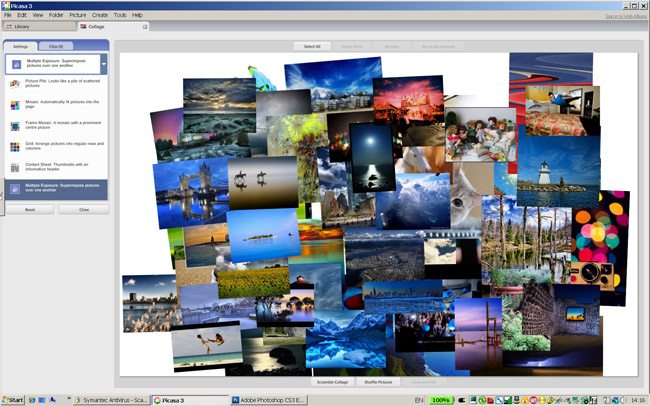
Task: Select the couple dancing on beach photo
Action: 206,348
